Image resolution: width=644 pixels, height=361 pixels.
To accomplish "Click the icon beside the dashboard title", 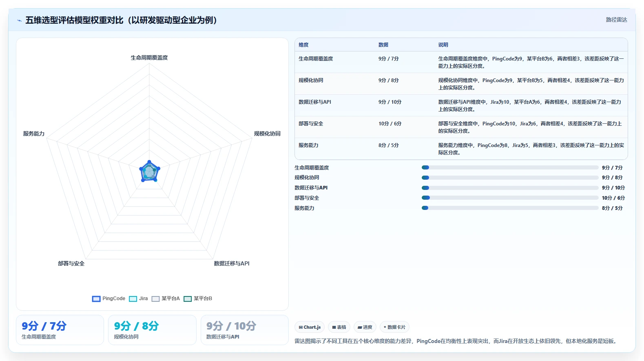I will 19,20.
